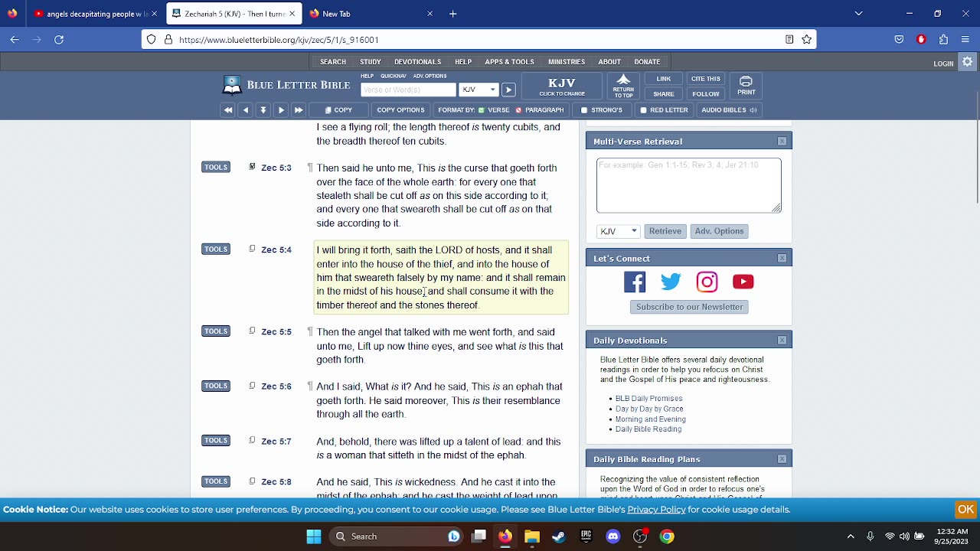Go to the previous chapter arrow
This screenshot has width=980, height=551.
pos(245,110)
